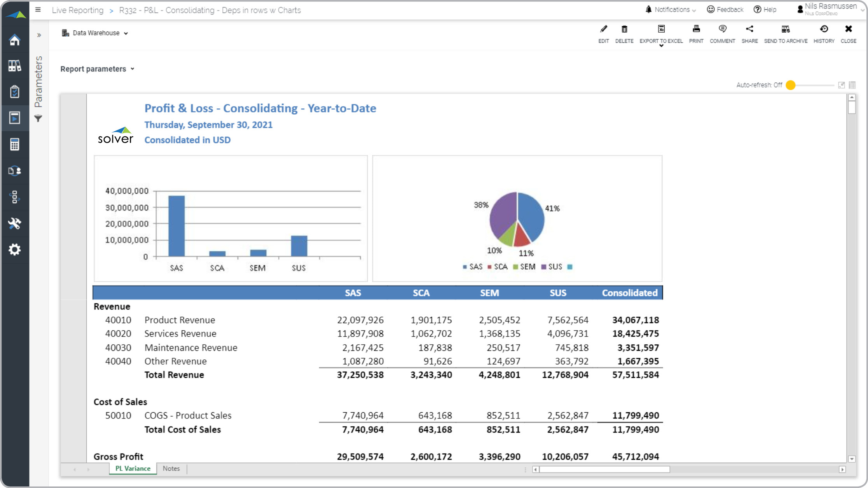Switch to the Notes sheet tab
868x488 pixels.
tap(171, 469)
